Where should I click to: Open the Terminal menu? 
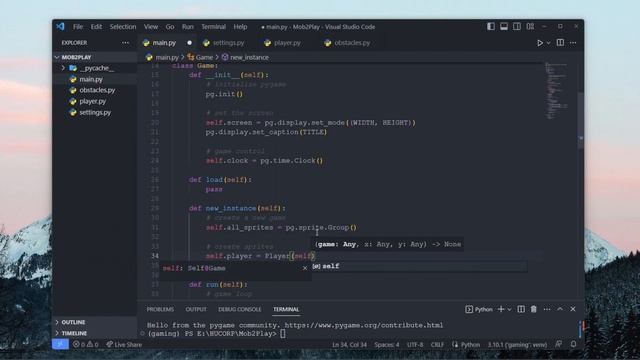pyautogui.click(x=213, y=27)
